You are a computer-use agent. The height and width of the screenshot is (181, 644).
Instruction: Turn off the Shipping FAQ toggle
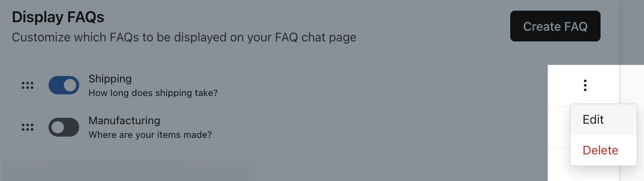tap(64, 85)
